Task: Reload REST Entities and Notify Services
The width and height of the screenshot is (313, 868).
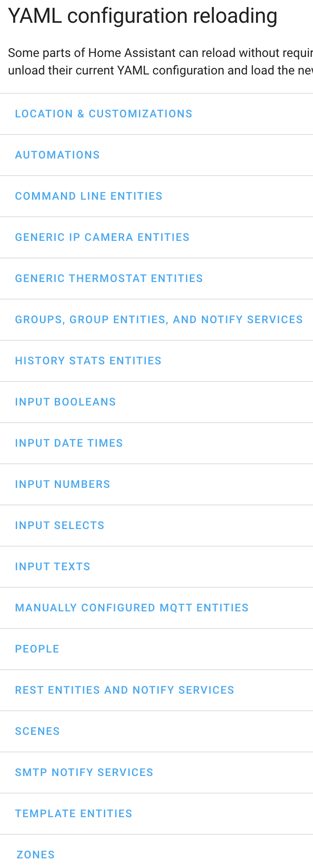Action: coord(124,690)
